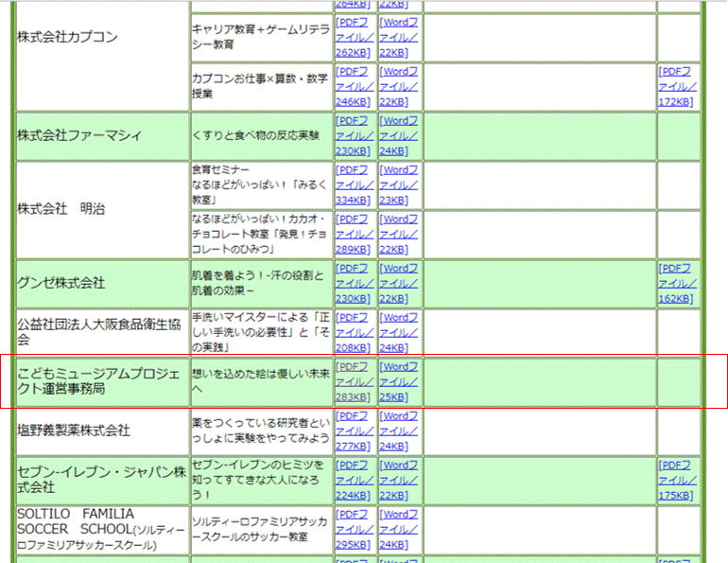Open Word file for セブン-イレブン・ジャパン row
Viewport: 728px width, 563px height.
[398, 481]
